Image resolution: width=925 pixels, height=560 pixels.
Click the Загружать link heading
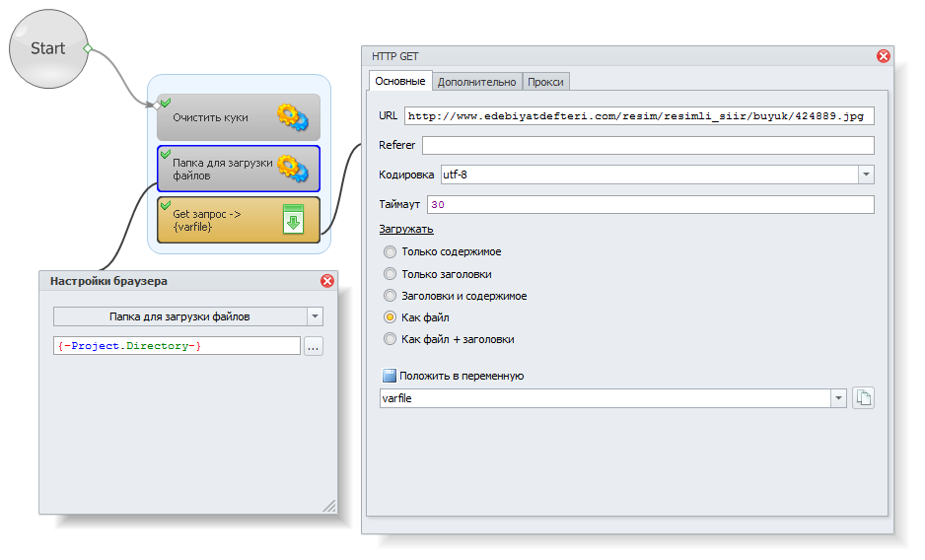[x=406, y=229]
